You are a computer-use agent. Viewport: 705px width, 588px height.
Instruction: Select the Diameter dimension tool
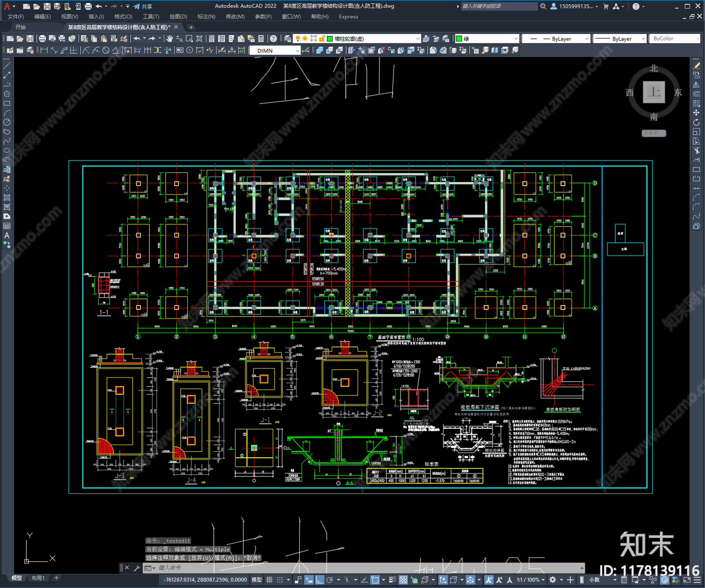pyautogui.click(x=106, y=50)
